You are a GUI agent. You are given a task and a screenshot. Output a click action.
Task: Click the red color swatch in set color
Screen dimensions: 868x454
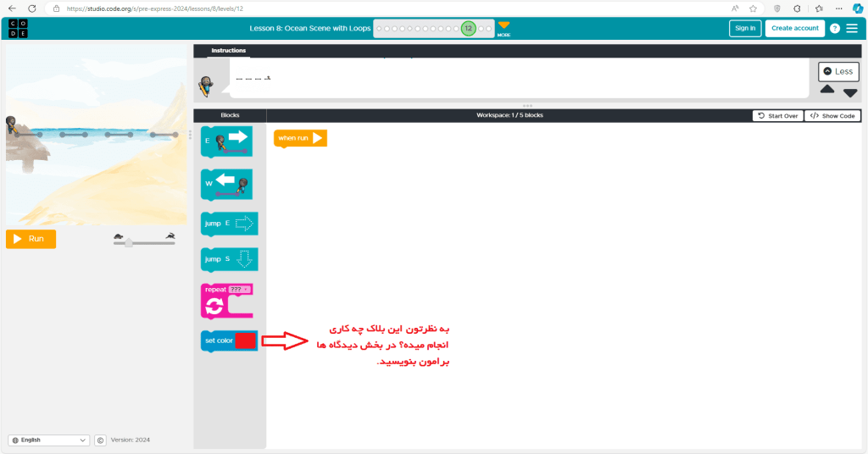(x=245, y=340)
